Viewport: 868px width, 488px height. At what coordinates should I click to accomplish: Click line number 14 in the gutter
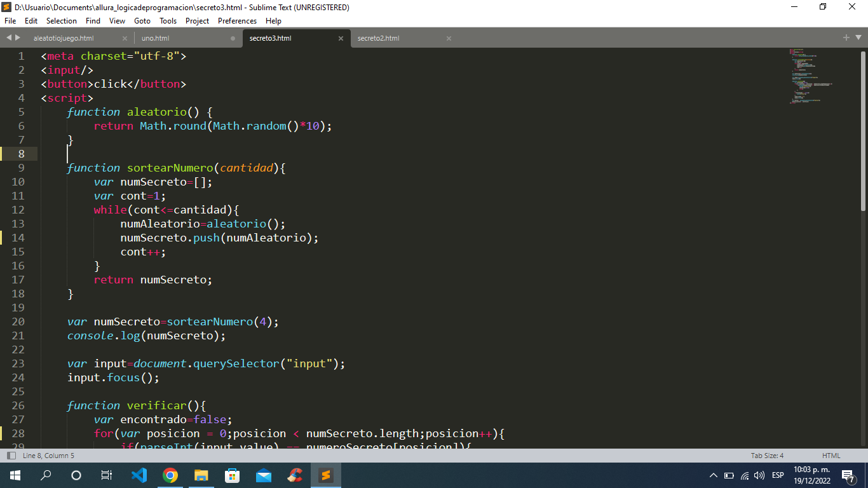(18, 238)
